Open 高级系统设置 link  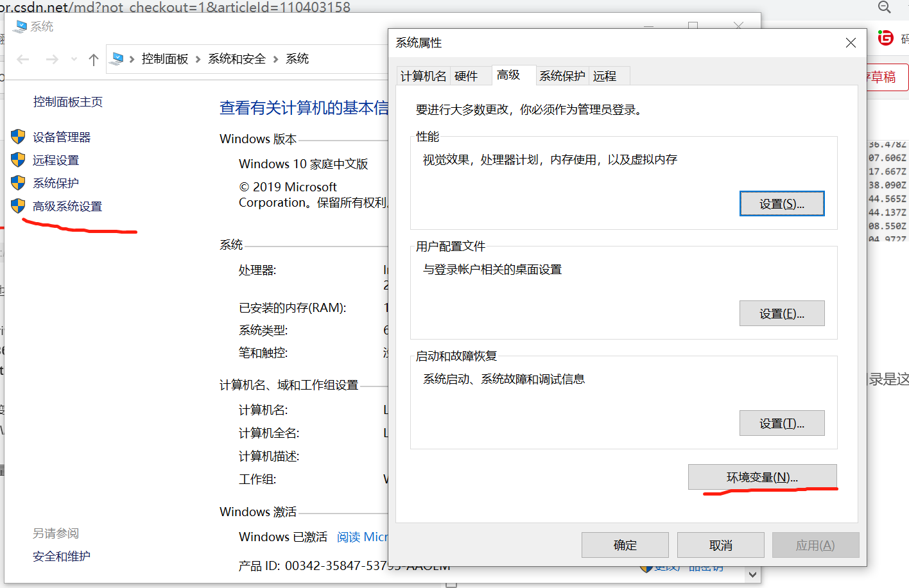point(67,206)
